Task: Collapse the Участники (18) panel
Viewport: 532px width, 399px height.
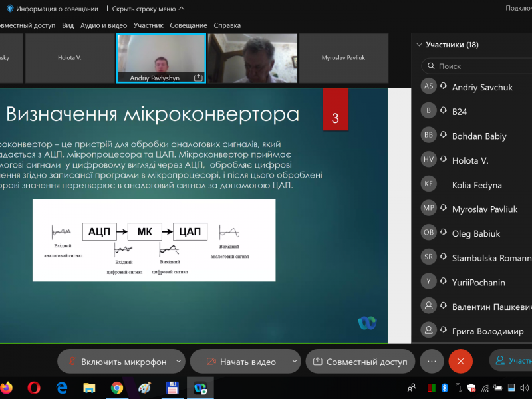Action: [419, 45]
